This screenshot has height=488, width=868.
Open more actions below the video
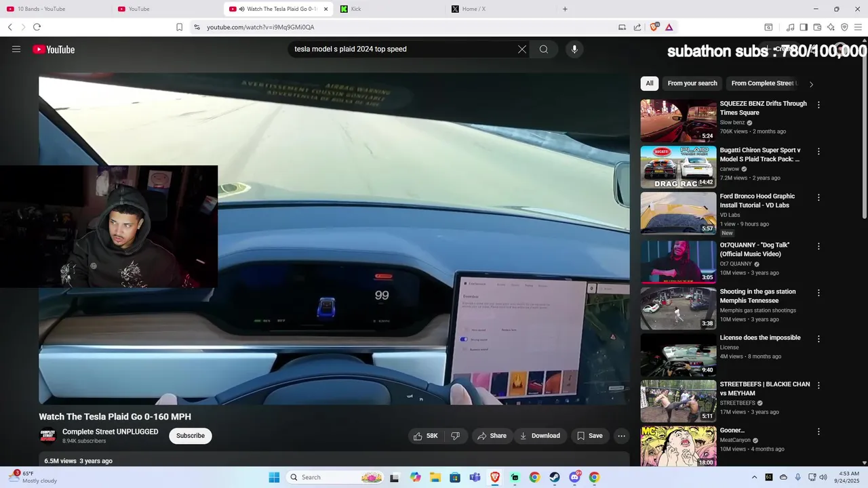[621, 436]
